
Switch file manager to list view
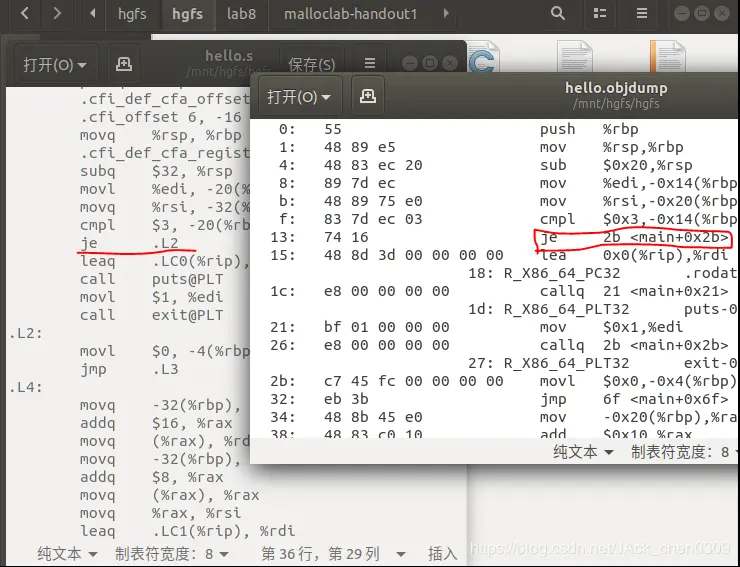pos(599,13)
